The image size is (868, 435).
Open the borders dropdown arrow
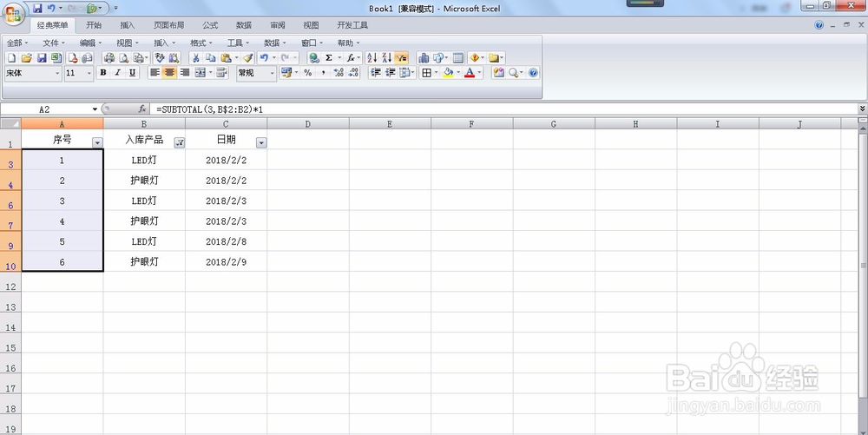(436, 73)
